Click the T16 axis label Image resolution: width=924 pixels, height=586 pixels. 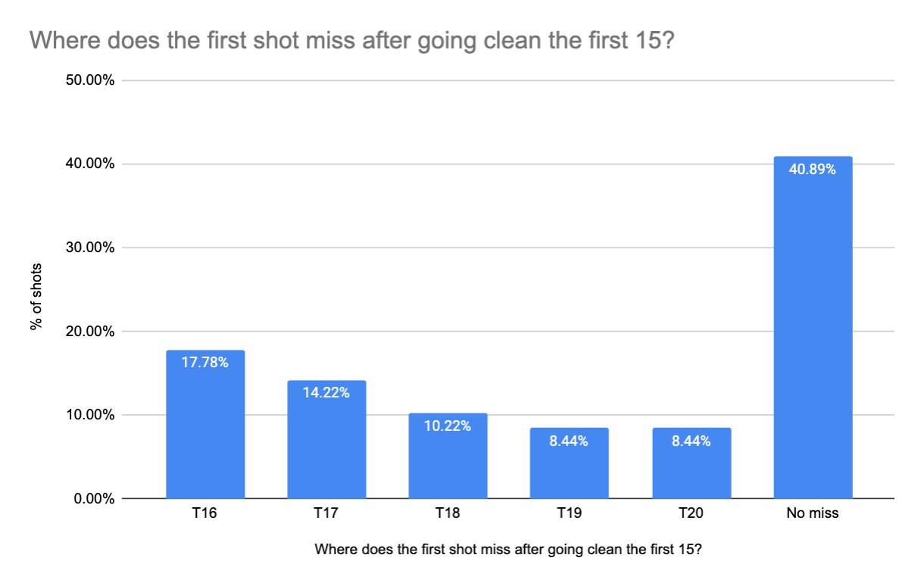pos(205,513)
